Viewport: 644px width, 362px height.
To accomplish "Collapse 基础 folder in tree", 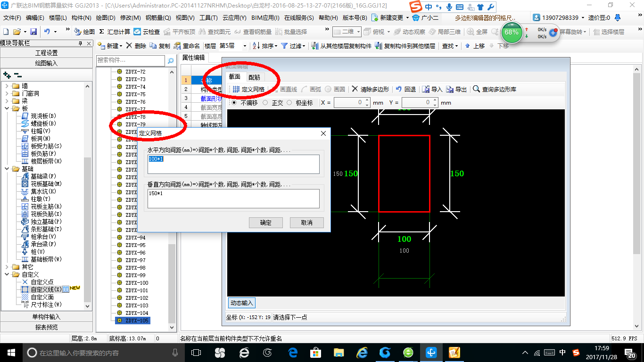I will pos(7,169).
